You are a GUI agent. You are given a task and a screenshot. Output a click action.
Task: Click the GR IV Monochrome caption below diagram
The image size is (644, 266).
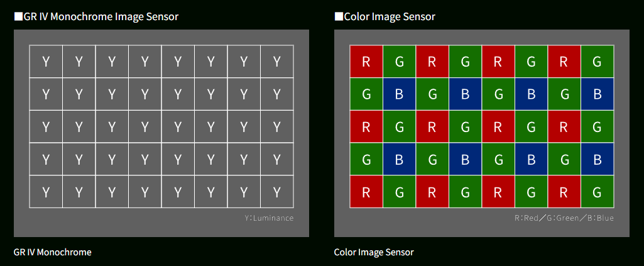tap(52, 252)
